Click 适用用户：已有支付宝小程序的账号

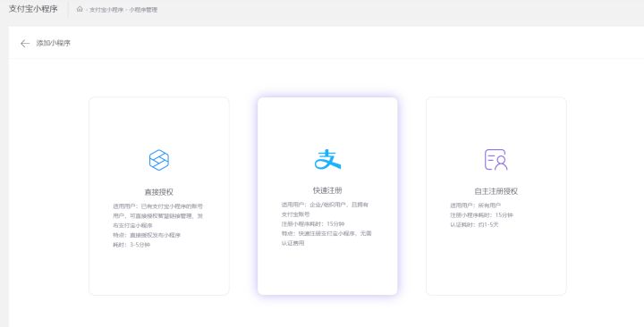coord(157,206)
